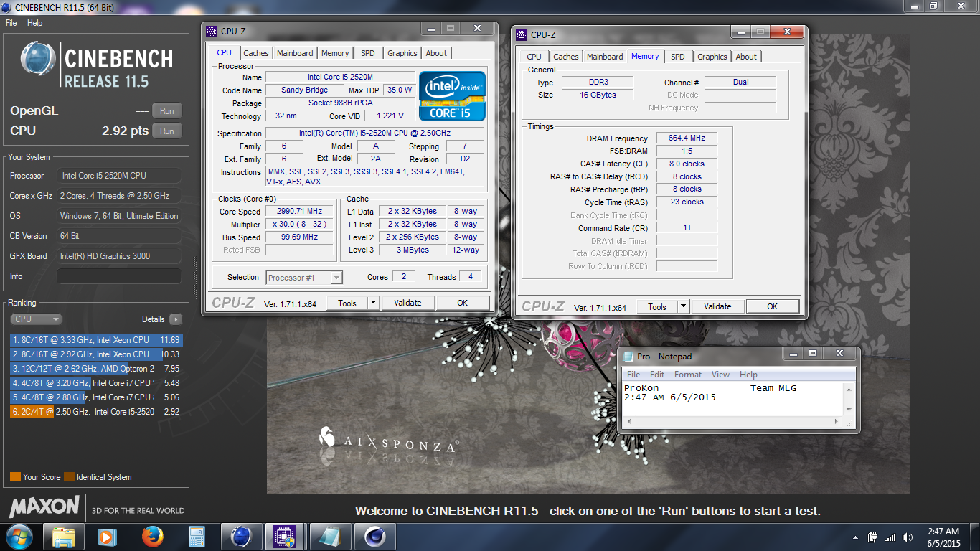
Task: Open the volume speaker tray icon
Action: pyautogui.click(x=908, y=537)
